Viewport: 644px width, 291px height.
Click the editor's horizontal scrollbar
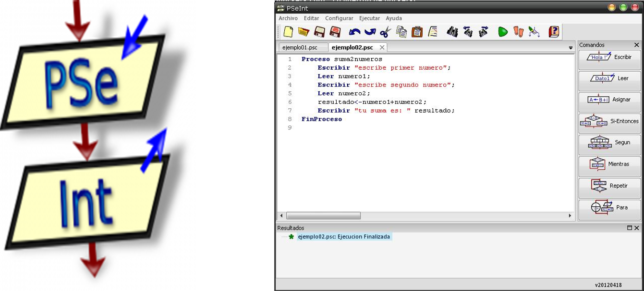[x=322, y=215]
